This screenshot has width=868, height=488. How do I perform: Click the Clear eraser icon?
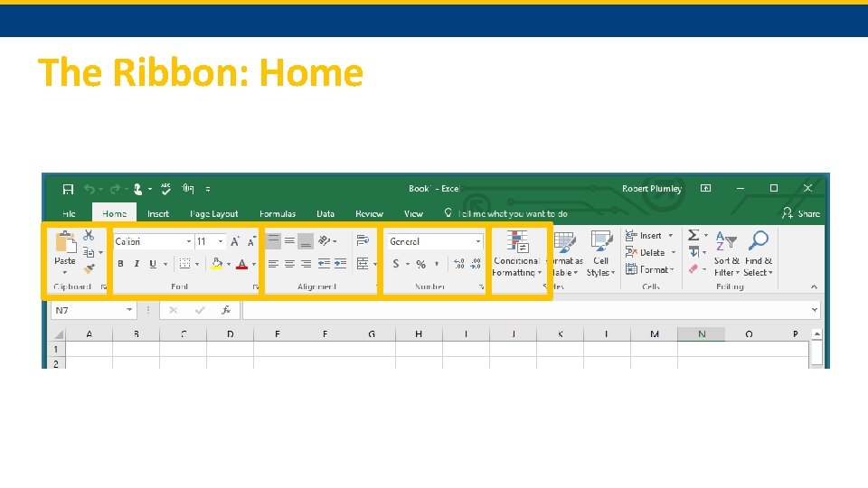(693, 269)
